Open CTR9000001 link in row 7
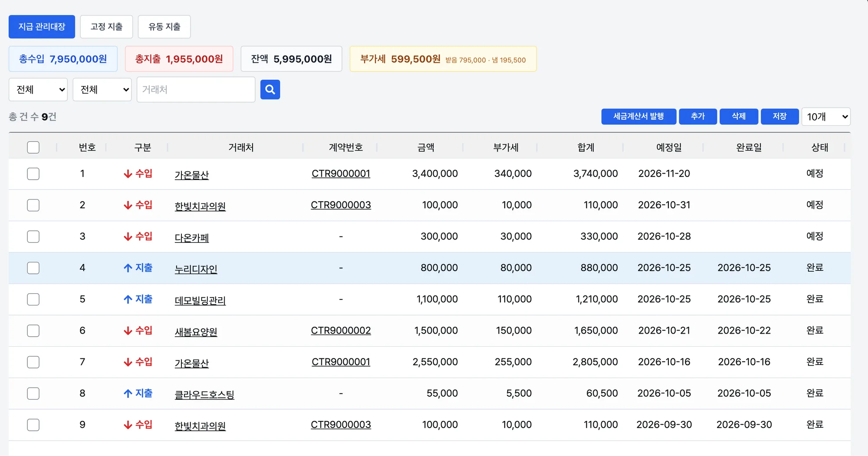The image size is (868, 456). tap(341, 362)
